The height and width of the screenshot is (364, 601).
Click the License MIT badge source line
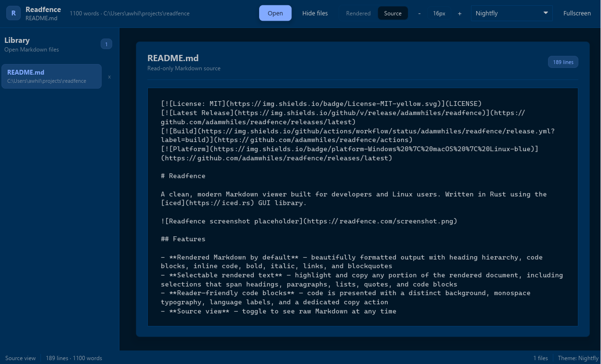(321, 104)
